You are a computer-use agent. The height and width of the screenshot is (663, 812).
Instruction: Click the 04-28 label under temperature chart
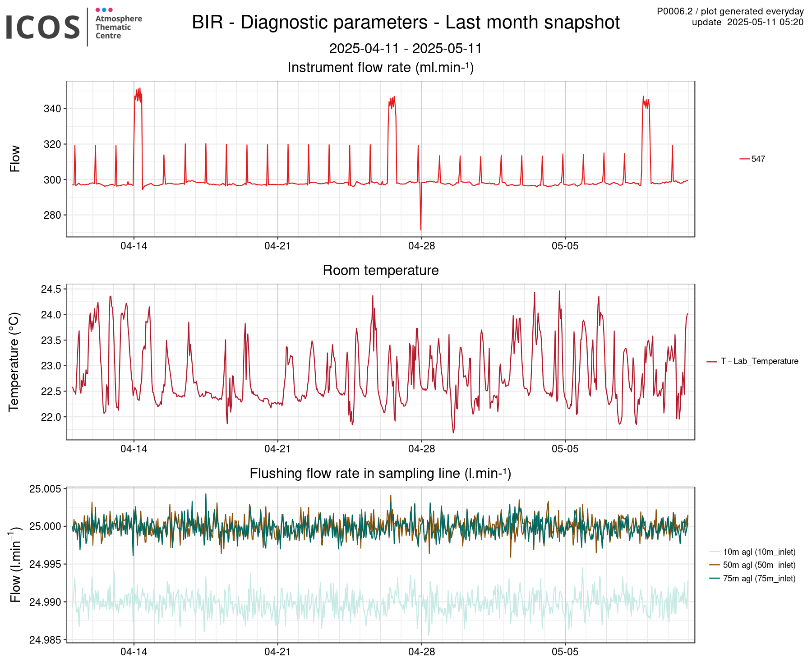click(x=421, y=449)
